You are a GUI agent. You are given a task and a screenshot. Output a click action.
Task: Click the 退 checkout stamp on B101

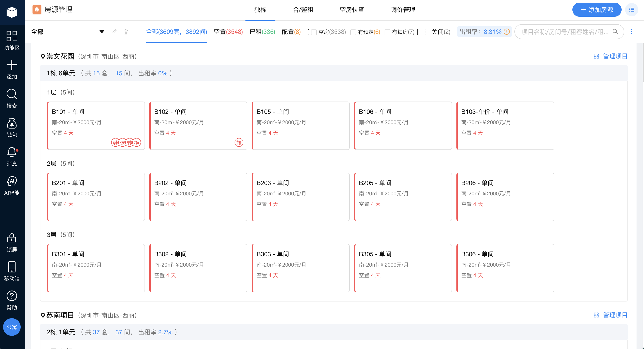[123, 143]
